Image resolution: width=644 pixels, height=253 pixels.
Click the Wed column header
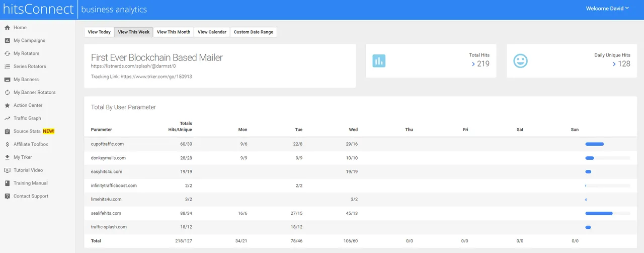pyautogui.click(x=353, y=130)
